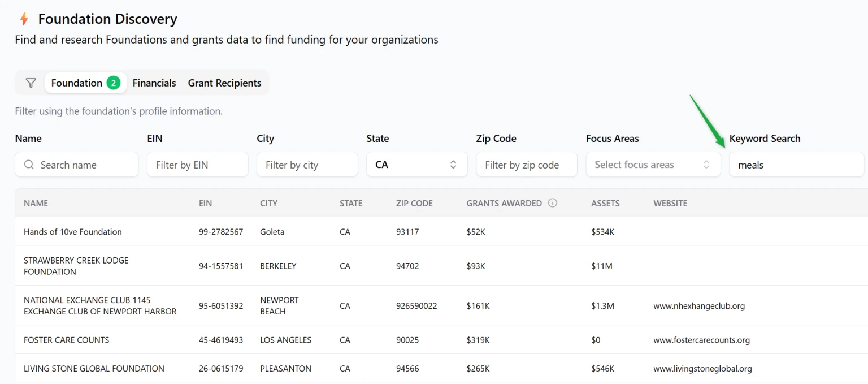
Task: Click the Filter by city input
Action: (307, 165)
